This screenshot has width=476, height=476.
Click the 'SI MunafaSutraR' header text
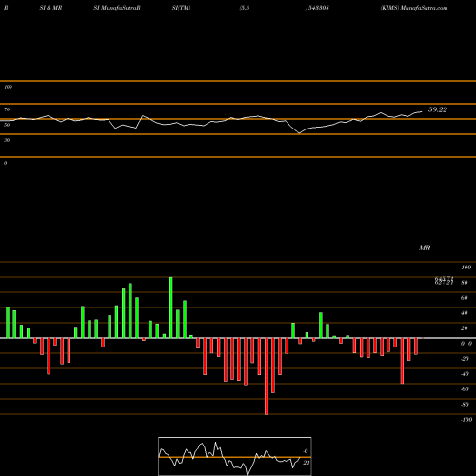(117, 8)
